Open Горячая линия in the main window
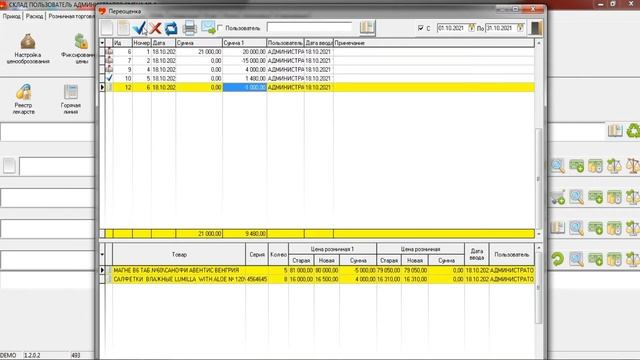The height and width of the screenshot is (360, 640). click(71, 99)
